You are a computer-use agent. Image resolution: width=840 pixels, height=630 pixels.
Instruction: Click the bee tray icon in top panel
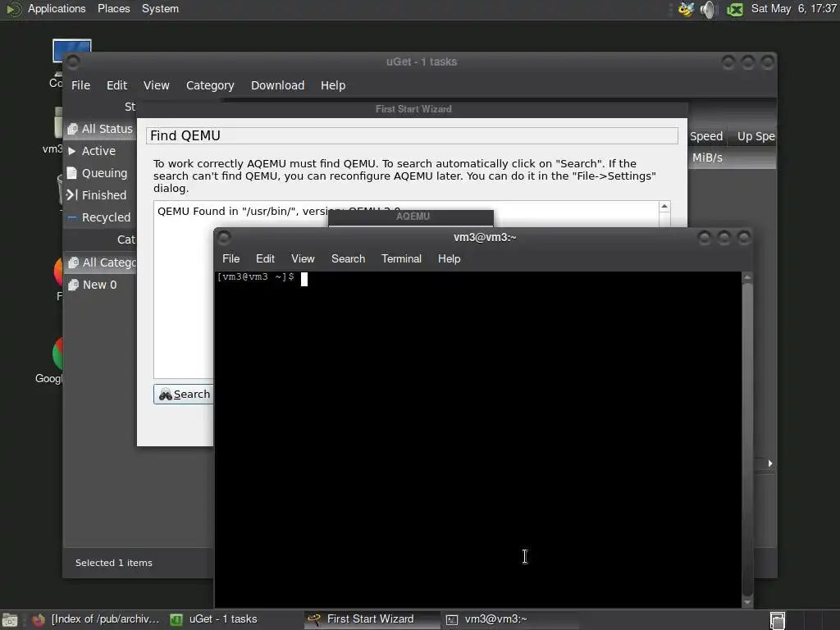pos(687,9)
